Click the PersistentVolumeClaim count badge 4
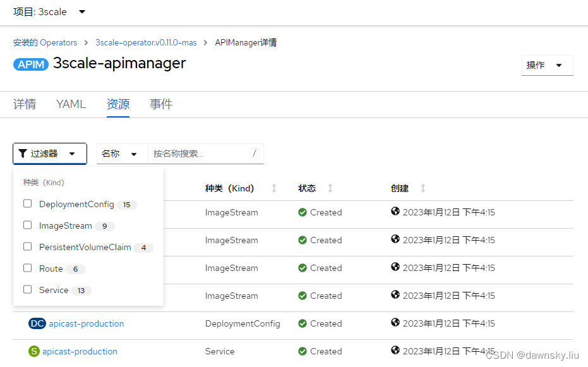Viewport: 588px width, 367px height. (143, 248)
